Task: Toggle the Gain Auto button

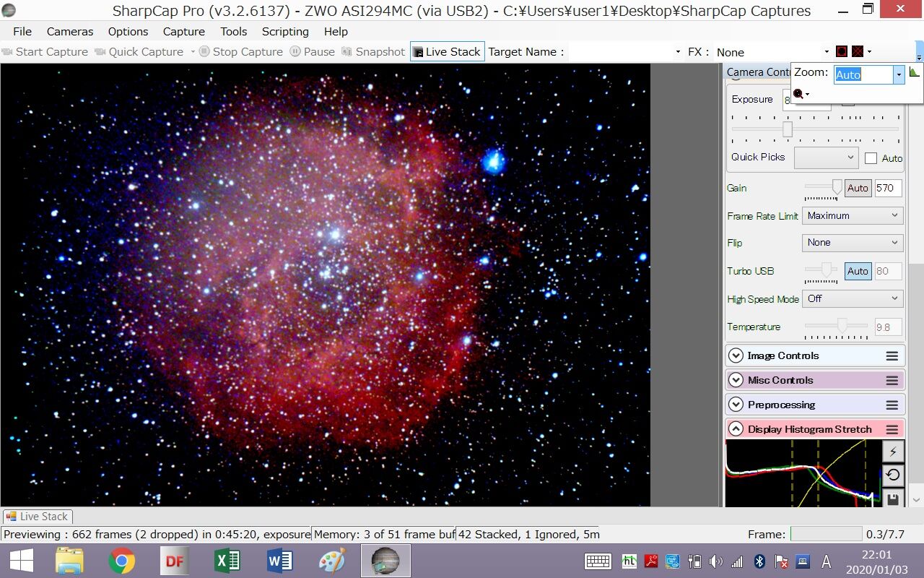Action: (858, 188)
